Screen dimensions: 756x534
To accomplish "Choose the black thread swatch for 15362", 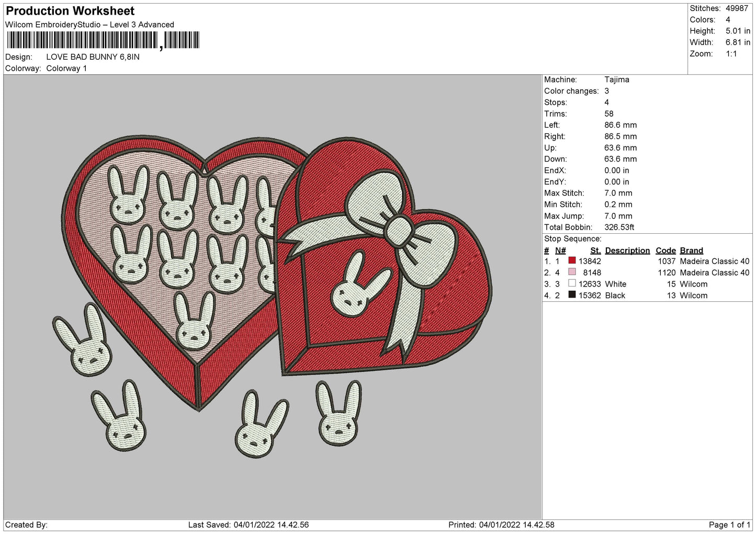I will [572, 296].
